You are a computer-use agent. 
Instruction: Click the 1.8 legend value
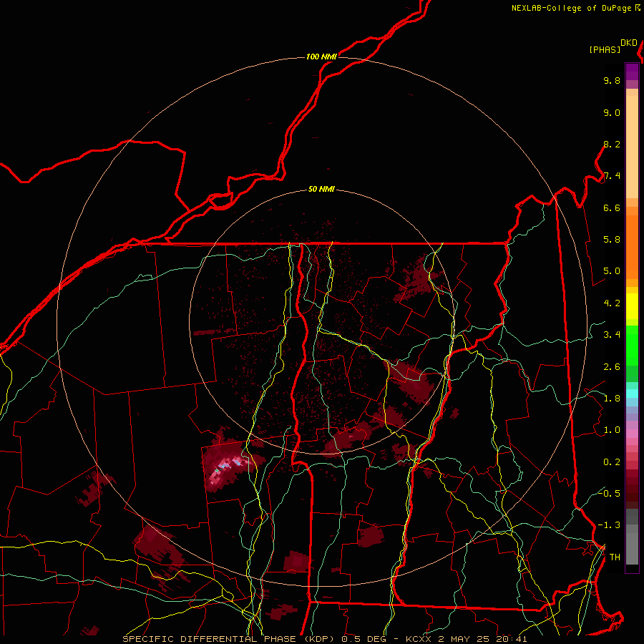(x=612, y=399)
